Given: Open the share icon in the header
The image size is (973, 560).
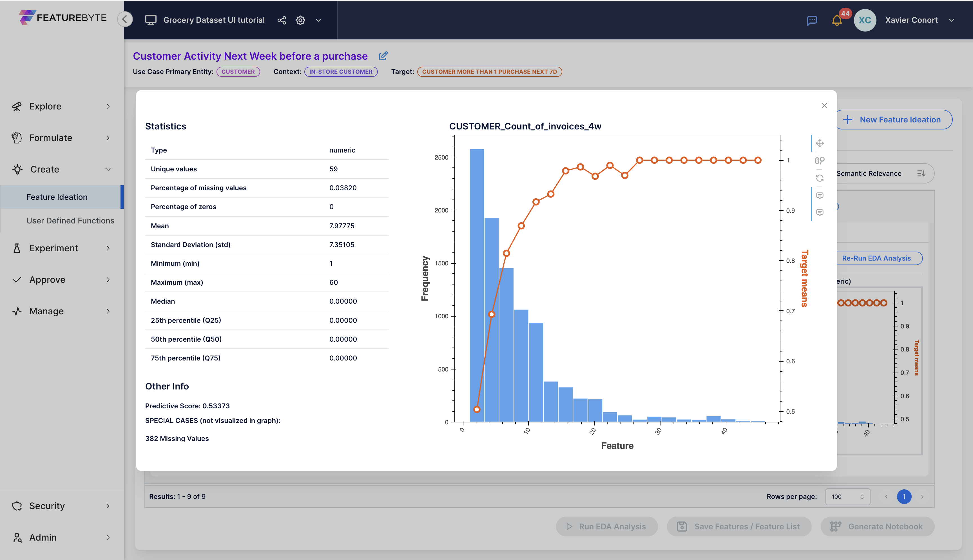Looking at the screenshot, I should pos(282,20).
